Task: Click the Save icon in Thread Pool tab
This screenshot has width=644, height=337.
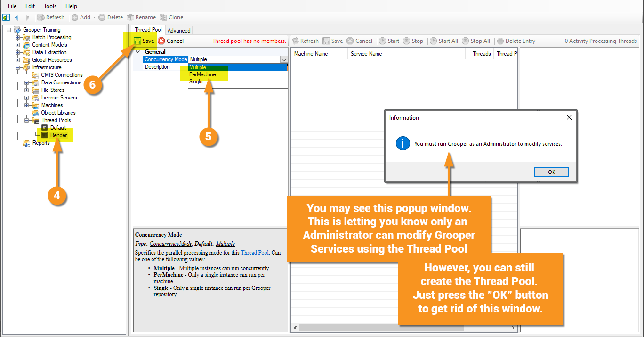Action: tap(137, 41)
